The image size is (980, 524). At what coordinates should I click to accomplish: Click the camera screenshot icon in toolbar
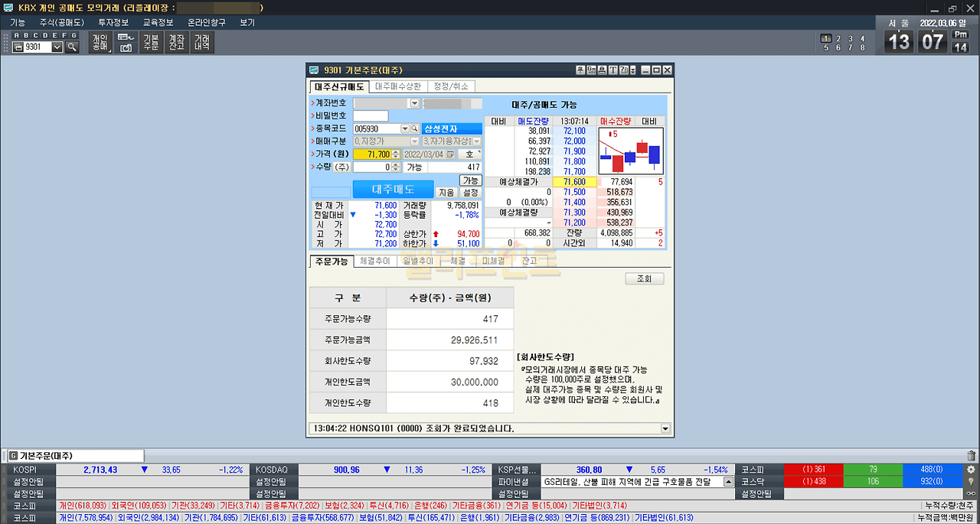pyautogui.click(x=126, y=47)
